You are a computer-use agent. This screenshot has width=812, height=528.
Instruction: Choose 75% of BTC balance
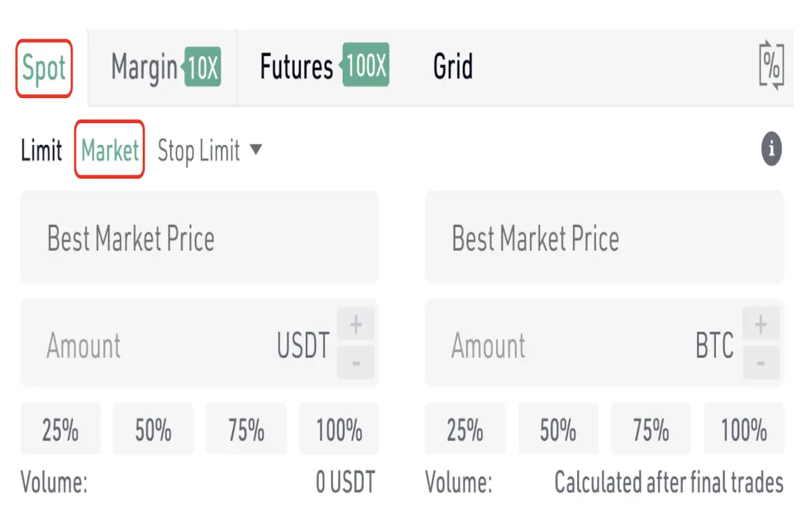coord(651,429)
